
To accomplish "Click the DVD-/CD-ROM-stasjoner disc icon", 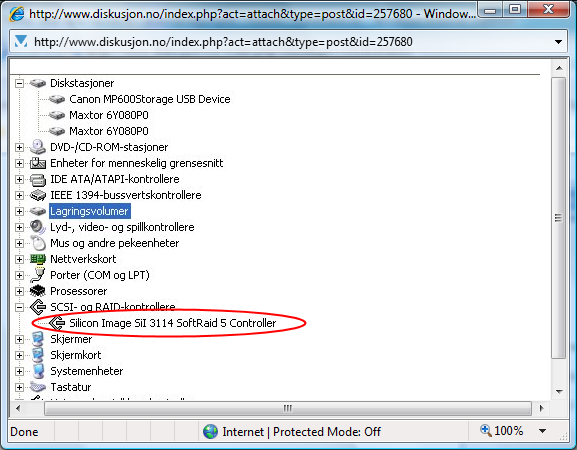I will [x=38, y=147].
